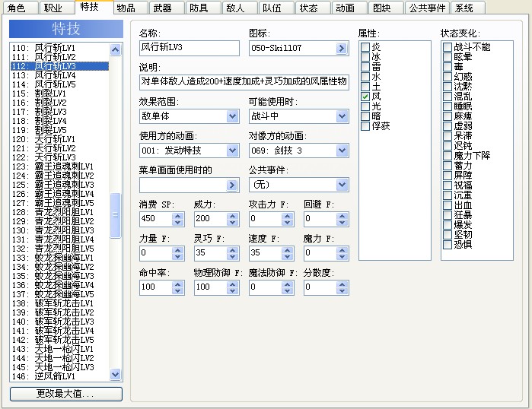Screen dimensions: 532x409
Task: Click the 威力 number field
Action: pyautogui.click(x=210, y=219)
